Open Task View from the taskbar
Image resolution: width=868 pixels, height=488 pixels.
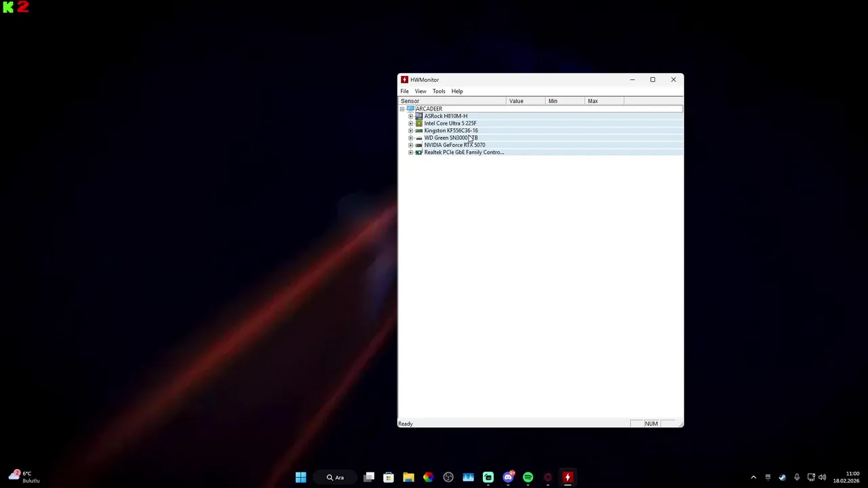pyautogui.click(x=369, y=477)
